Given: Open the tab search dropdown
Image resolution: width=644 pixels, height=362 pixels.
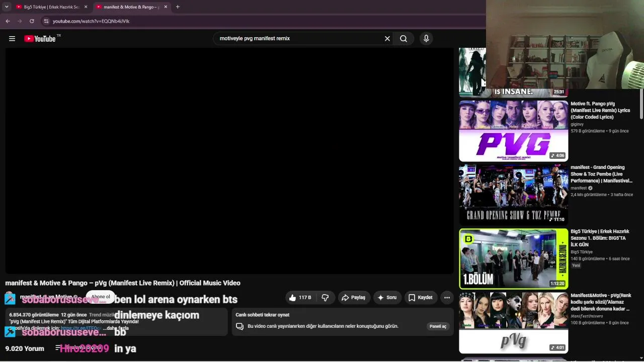Looking at the screenshot, I should 7,7.
